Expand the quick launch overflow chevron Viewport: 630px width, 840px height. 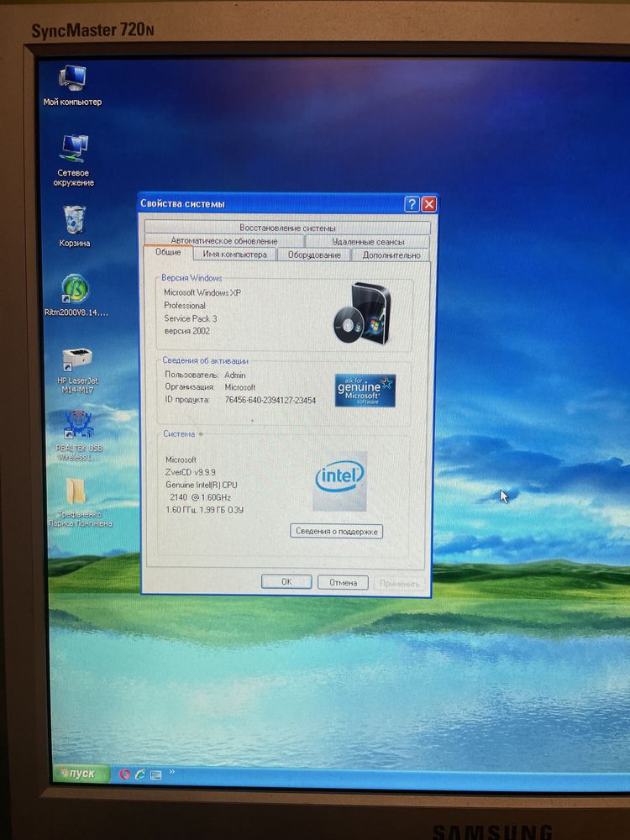click(172, 772)
